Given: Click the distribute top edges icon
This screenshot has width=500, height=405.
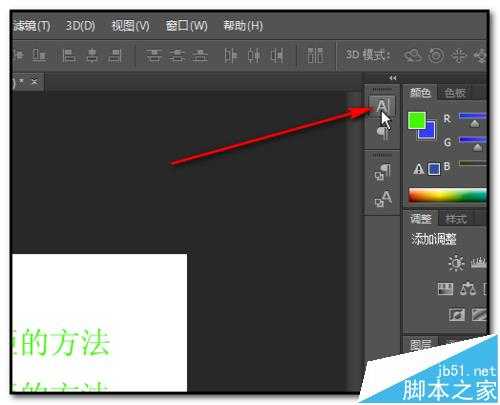Looking at the screenshot, I should coord(153,56).
